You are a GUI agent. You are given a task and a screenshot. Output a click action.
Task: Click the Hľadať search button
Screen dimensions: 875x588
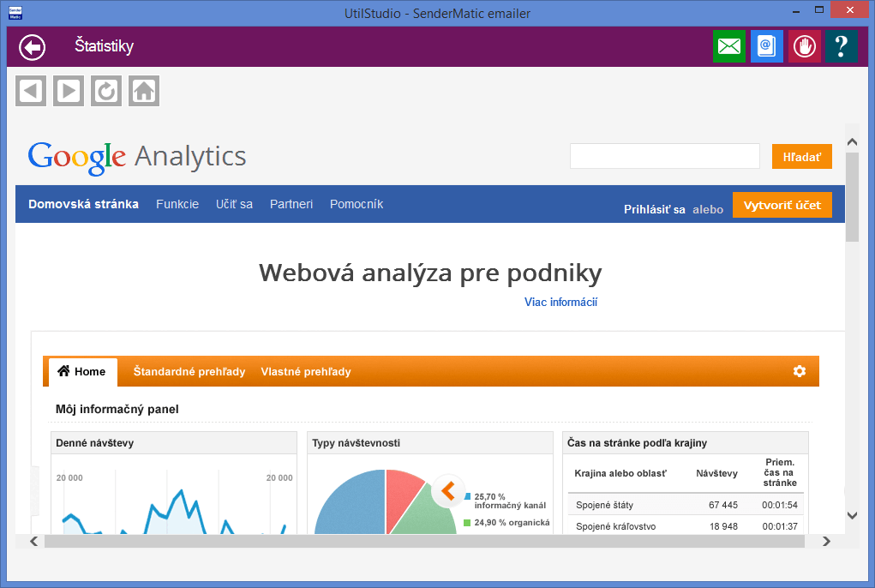pos(802,157)
